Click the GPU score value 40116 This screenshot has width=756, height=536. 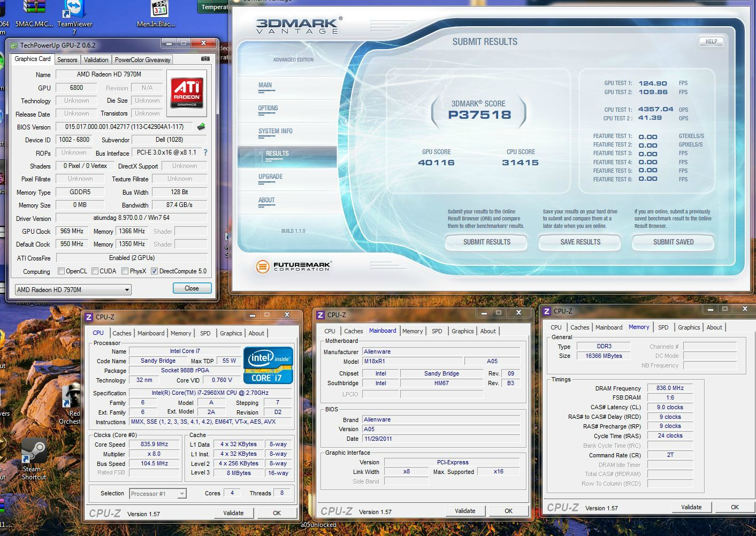(436, 163)
